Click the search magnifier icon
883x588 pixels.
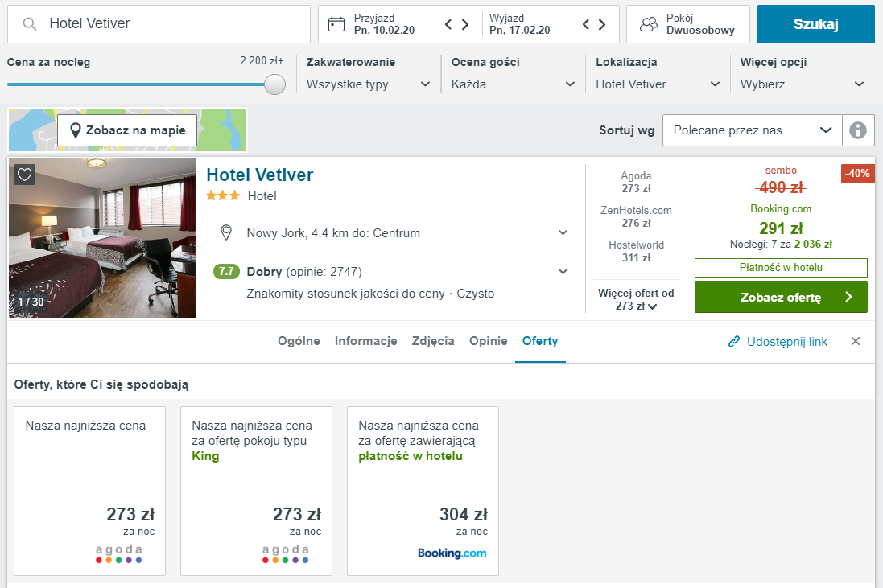pos(29,23)
